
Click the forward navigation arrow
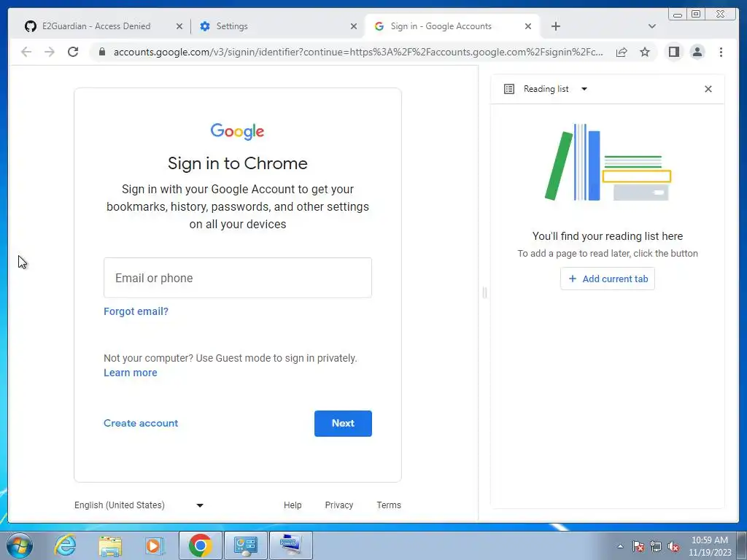50,52
